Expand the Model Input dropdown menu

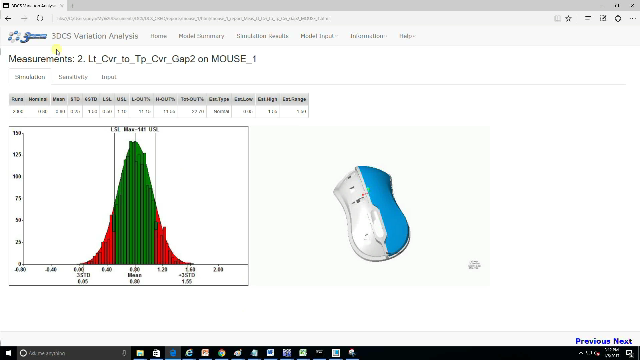[319, 36]
